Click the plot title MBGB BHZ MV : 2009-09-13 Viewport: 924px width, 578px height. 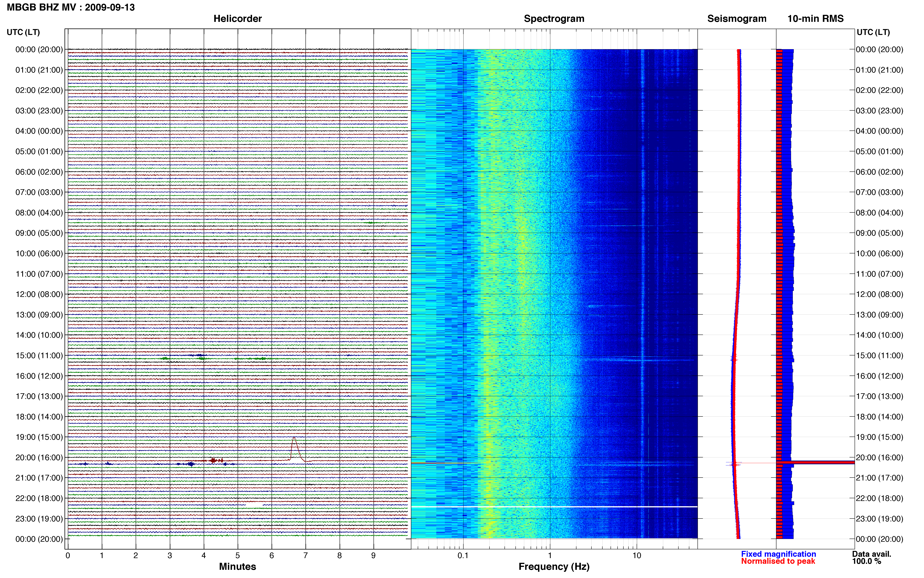[71, 7]
